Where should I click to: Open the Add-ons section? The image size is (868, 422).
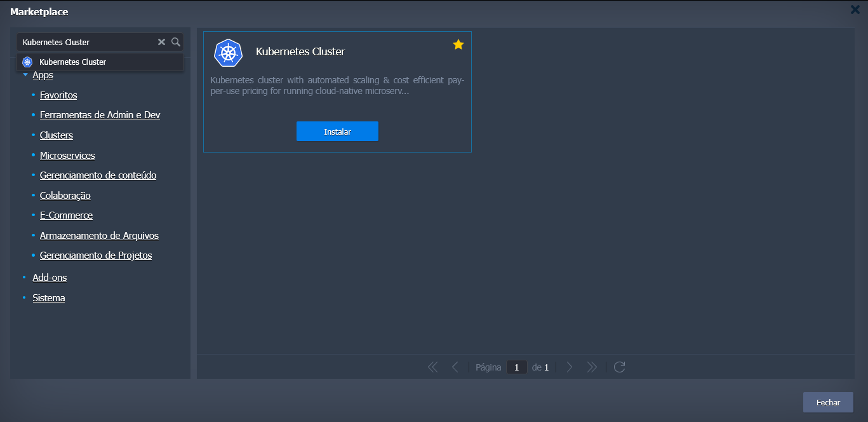pyautogui.click(x=50, y=278)
